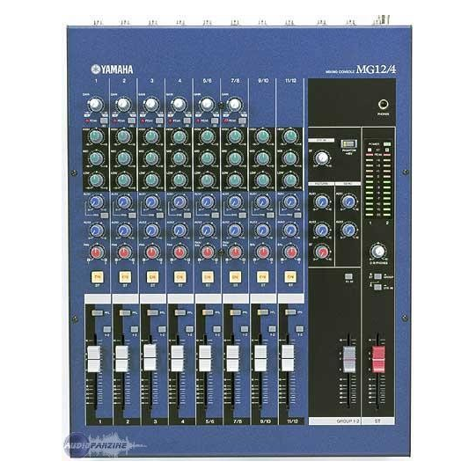
Task: Toggle the PFL switch on channel 7/8
Action: pyautogui.click(x=235, y=312)
